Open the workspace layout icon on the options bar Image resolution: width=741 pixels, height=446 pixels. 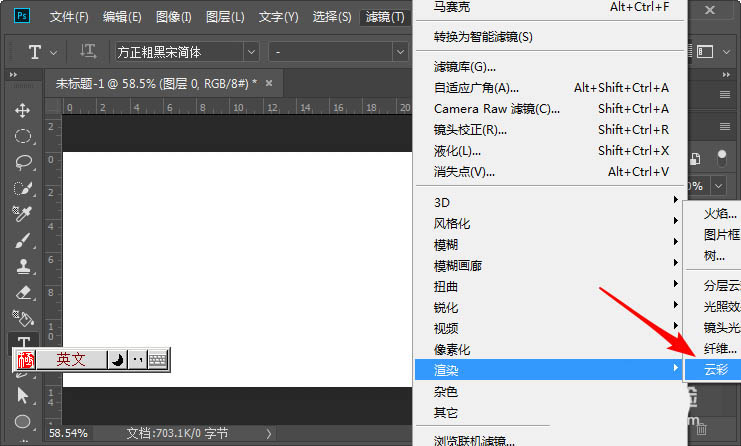(x=705, y=51)
